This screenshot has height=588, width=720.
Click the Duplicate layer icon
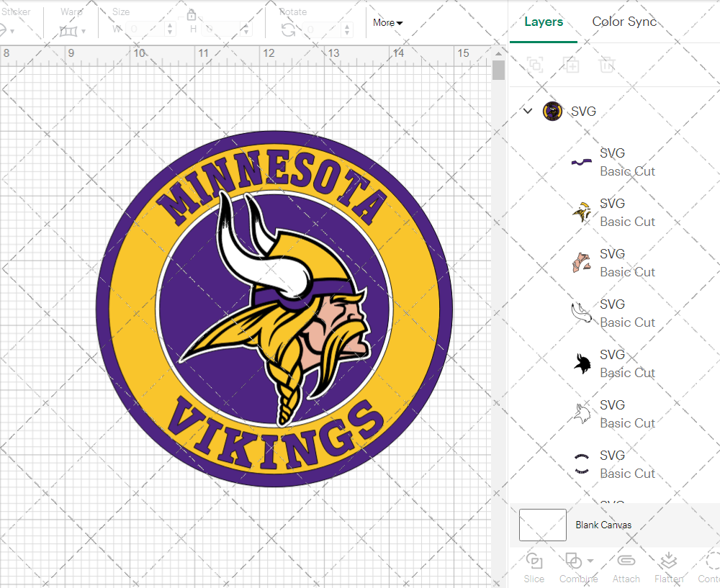click(x=571, y=65)
